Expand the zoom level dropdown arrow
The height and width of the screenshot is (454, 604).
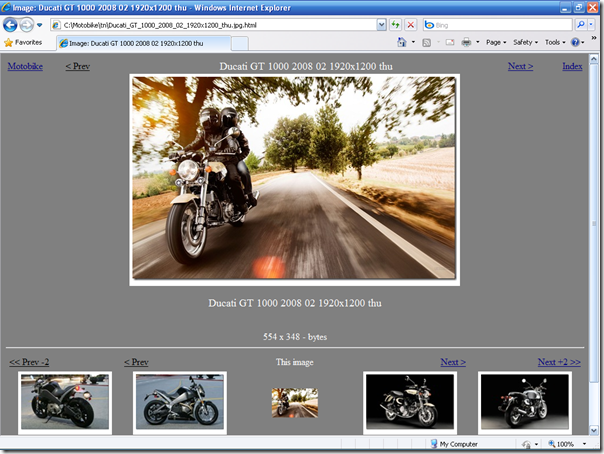click(x=584, y=444)
